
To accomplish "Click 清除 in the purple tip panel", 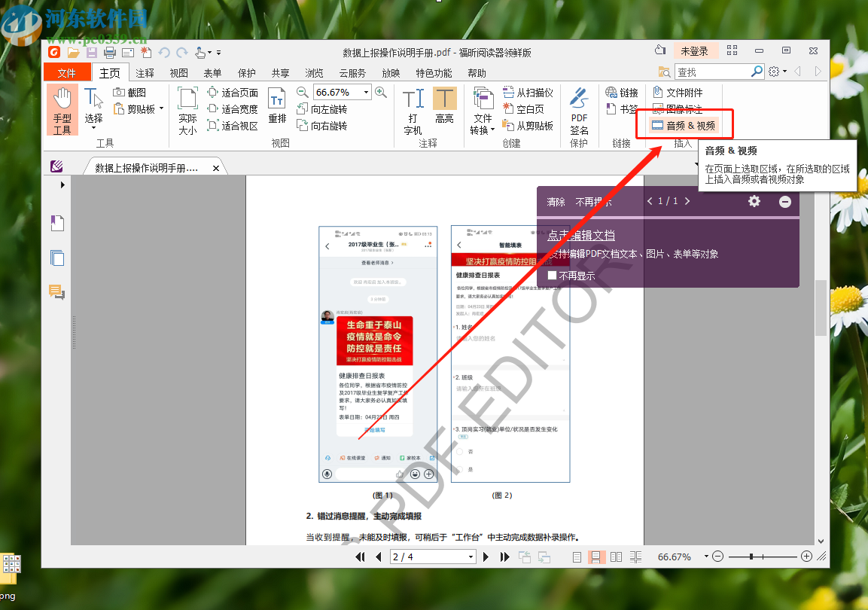I will pos(556,202).
